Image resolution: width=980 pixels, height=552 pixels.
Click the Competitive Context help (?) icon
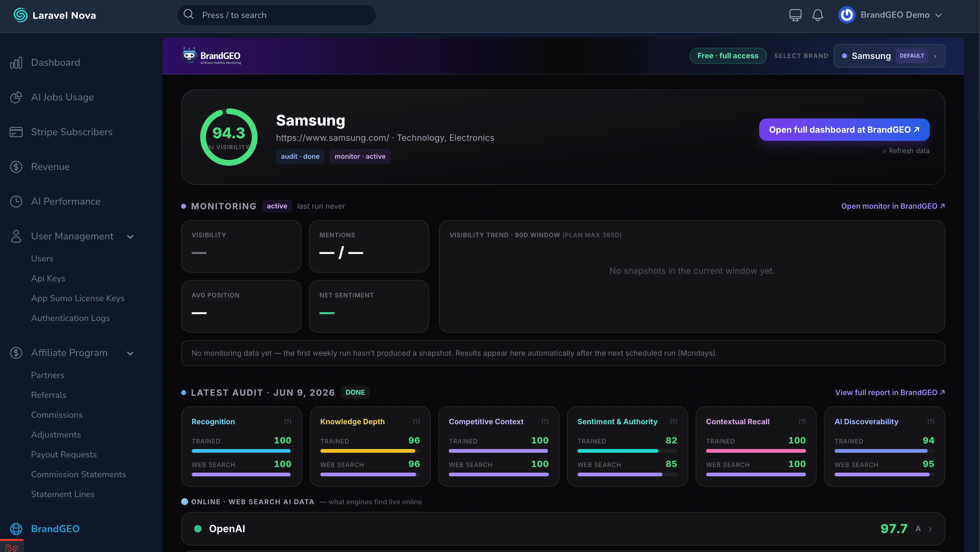pyautogui.click(x=545, y=421)
